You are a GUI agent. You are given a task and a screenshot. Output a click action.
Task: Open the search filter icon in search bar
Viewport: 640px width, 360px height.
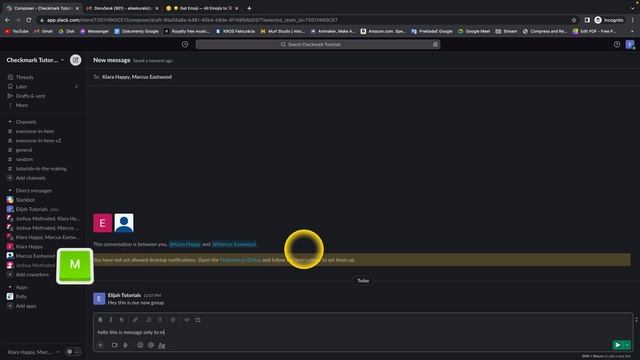tap(435, 44)
